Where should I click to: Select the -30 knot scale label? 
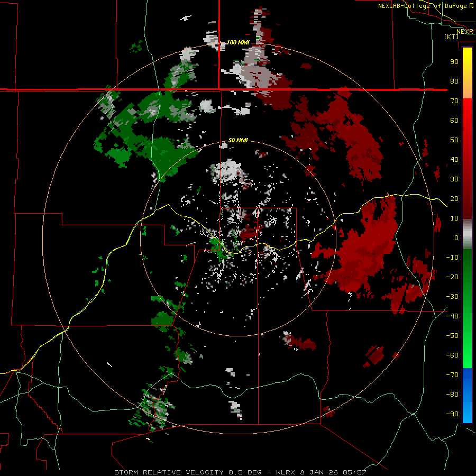pyautogui.click(x=452, y=297)
